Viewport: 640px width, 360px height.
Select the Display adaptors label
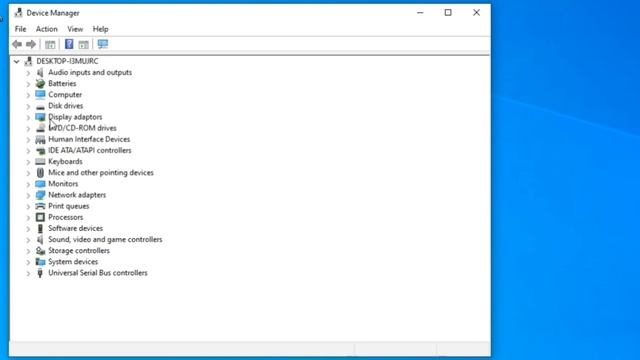tap(75, 117)
